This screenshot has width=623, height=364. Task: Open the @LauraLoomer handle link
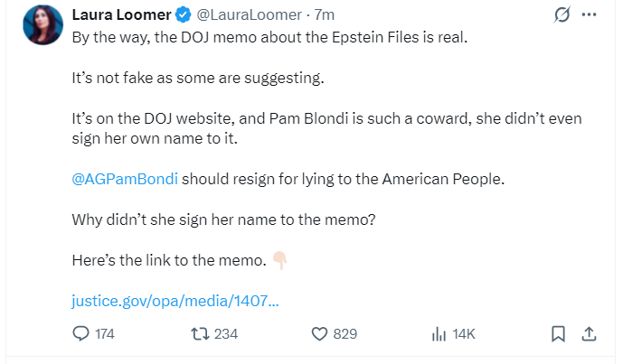(250, 15)
